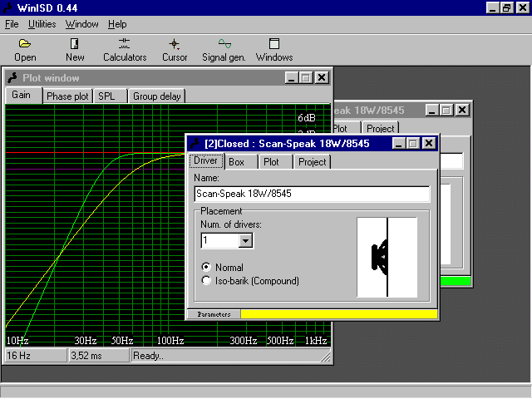Click the 100Hz axis label on the plot
532x399 pixels.
coord(170,340)
